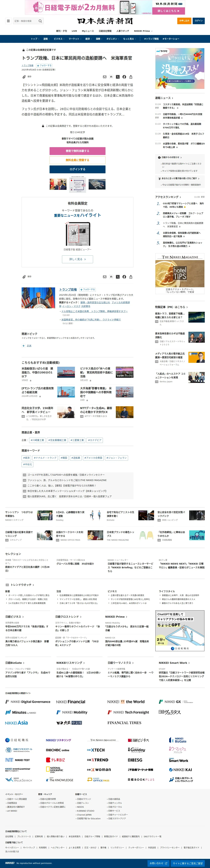Open the FINANCIAL TIMES logo
This screenshot has height=868, width=210.
point(124,723)
